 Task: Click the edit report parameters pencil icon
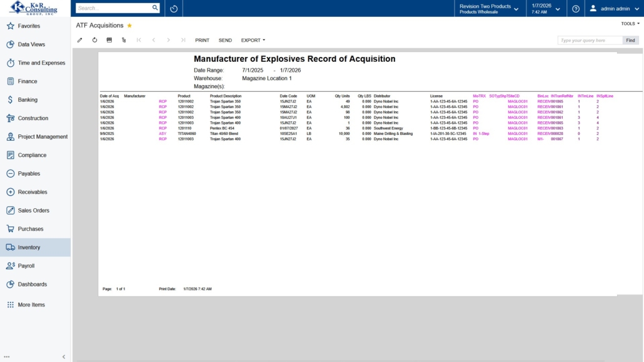(79, 40)
